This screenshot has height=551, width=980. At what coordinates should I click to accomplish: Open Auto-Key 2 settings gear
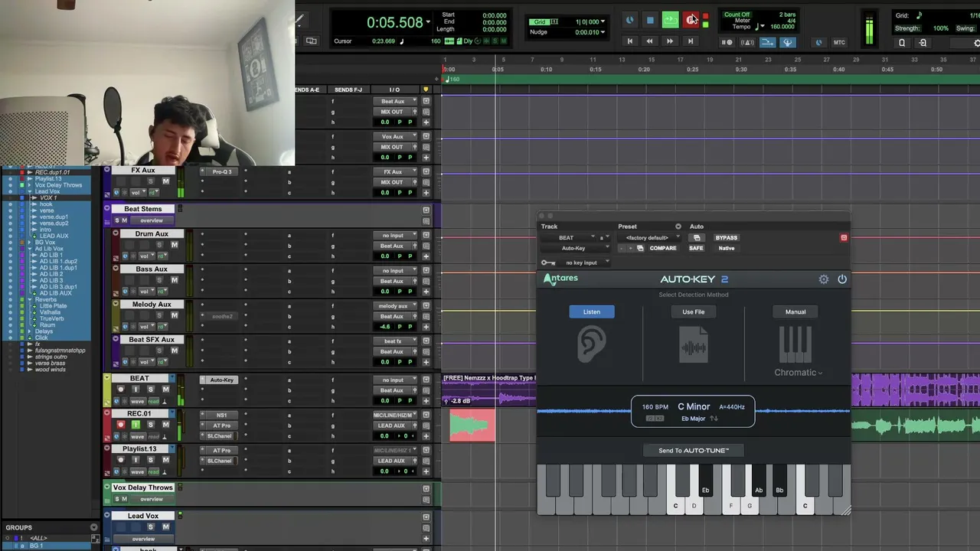click(x=824, y=279)
